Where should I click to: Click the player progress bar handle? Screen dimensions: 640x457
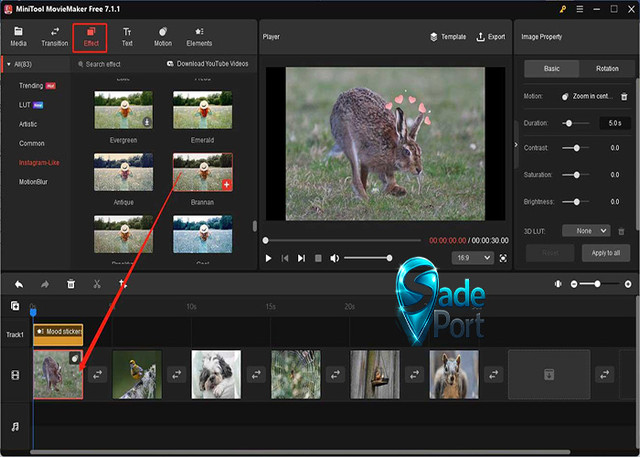(265, 240)
